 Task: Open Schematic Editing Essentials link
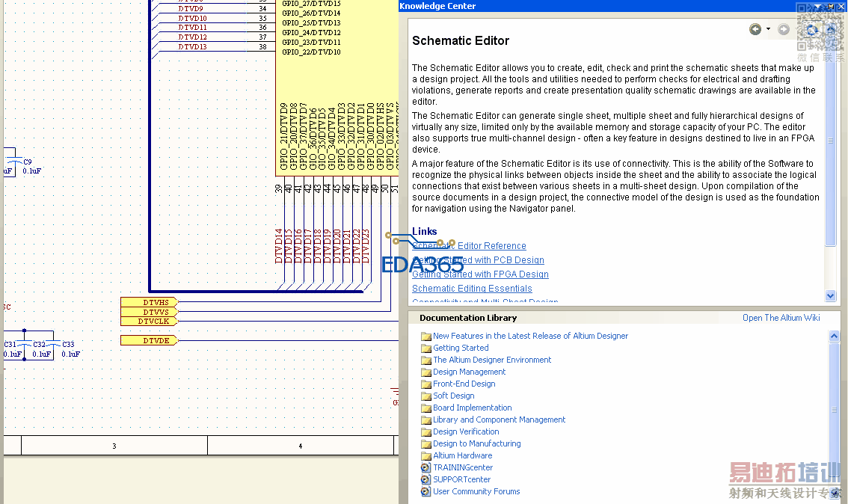click(x=472, y=289)
